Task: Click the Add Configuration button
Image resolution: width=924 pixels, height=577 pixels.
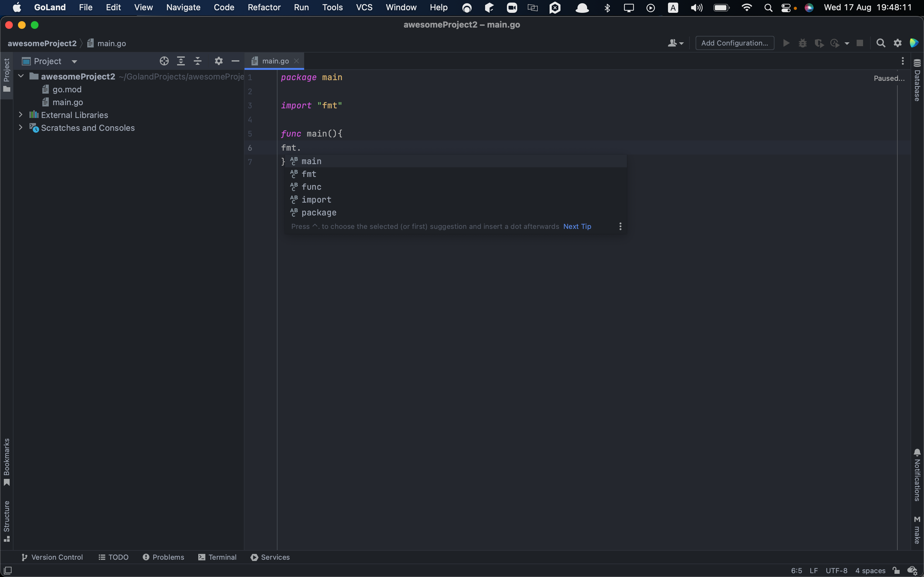Action: click(734, 43)
